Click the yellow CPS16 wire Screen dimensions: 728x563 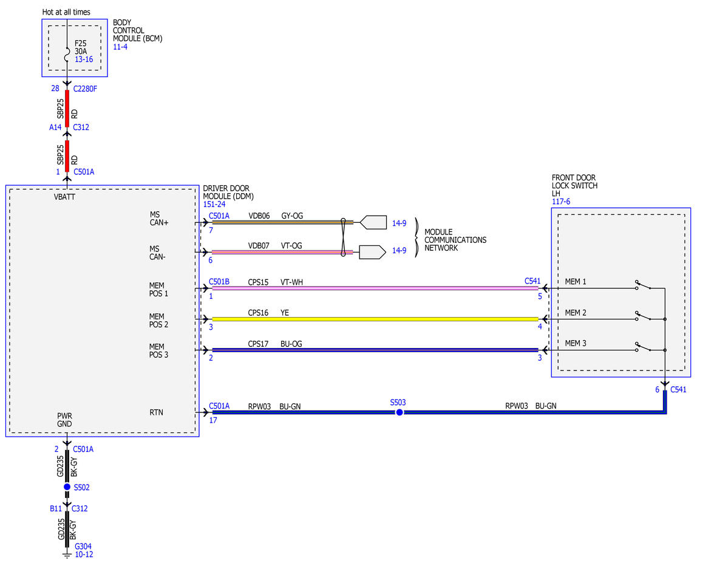tap(375, 319)
